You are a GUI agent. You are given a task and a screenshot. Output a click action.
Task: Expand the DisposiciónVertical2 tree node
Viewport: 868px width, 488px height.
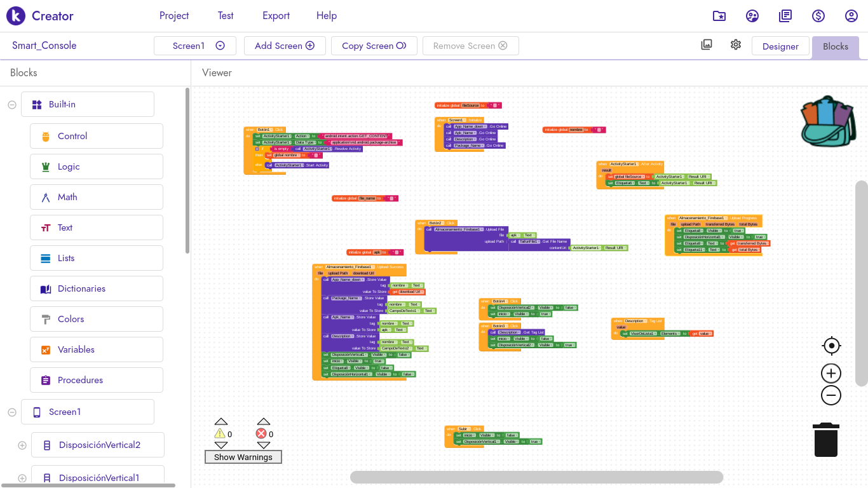(22, 445)
